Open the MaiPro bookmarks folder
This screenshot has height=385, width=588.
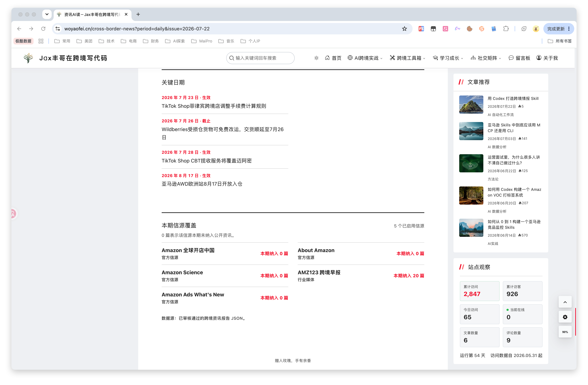202,41
